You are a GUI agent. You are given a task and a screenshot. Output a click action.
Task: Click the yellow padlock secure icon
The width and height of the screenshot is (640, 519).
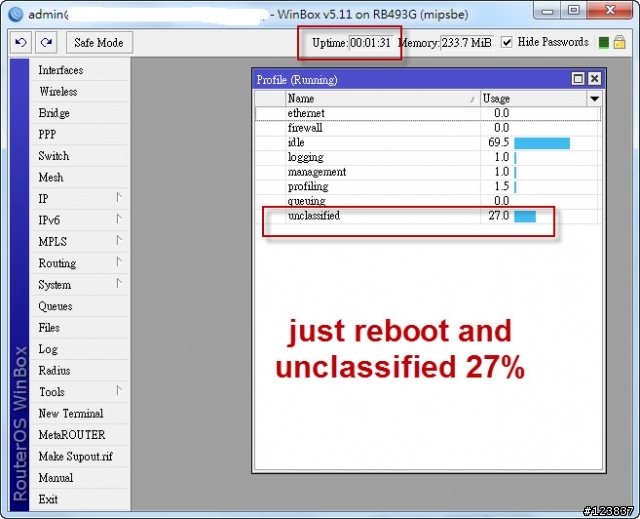click(620, 42)
